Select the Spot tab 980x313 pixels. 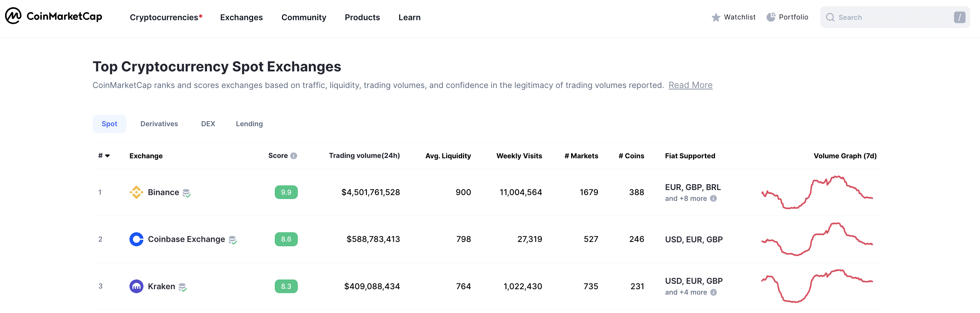(x=110, y=124)
